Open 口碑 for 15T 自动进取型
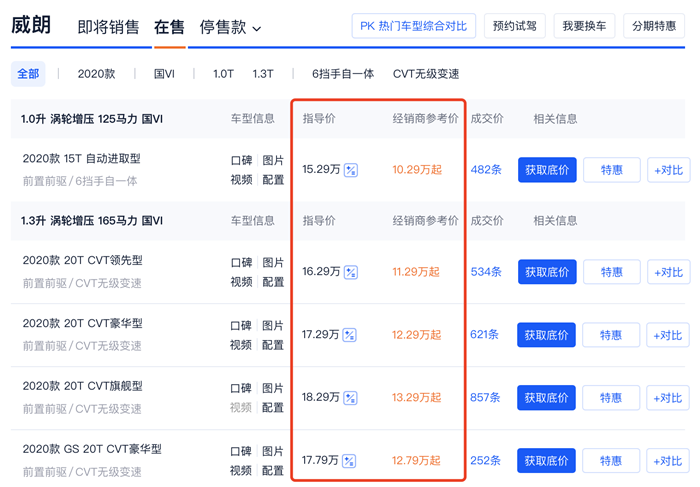 click(x=242, y=160)
